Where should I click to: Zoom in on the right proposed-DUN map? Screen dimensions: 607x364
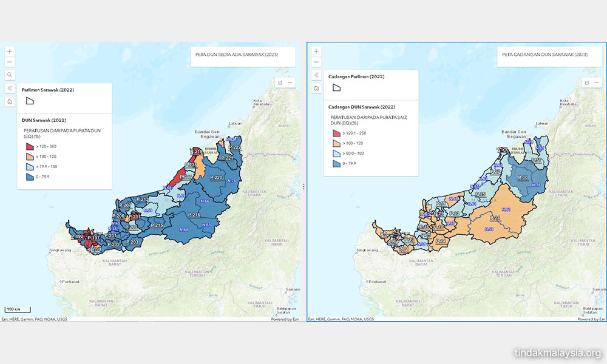316,52
